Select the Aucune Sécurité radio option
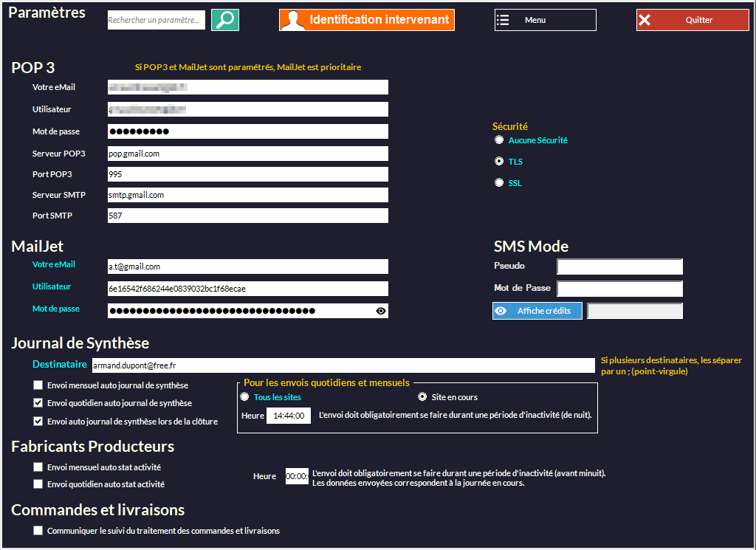Screen dimensions: 756x550 (x=500, y=140)
